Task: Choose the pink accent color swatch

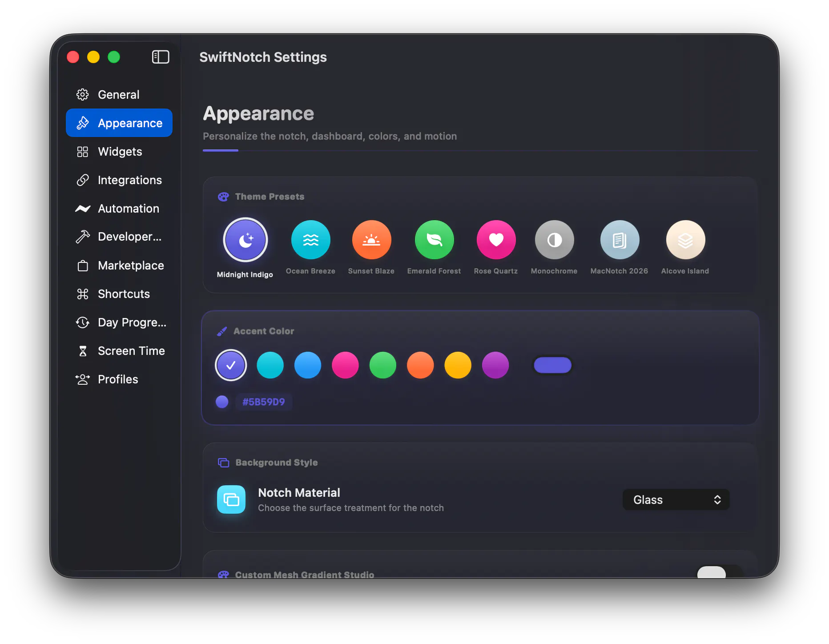Action: point(345,365)
